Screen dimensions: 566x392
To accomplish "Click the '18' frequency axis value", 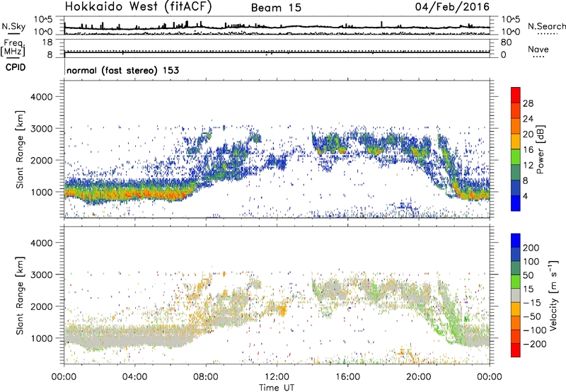I will click(47, 42).
